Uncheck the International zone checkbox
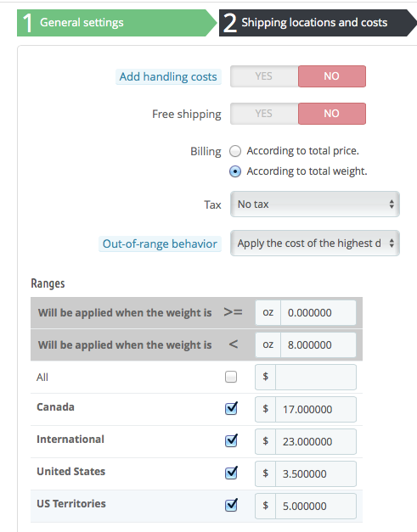The width and height of the screenshot is (417, 532). click(x=231, y=440)
